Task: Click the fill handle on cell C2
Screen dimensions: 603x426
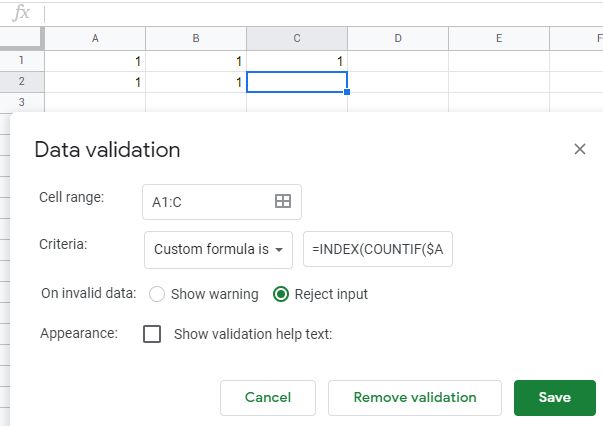Action: click(347, 92)
